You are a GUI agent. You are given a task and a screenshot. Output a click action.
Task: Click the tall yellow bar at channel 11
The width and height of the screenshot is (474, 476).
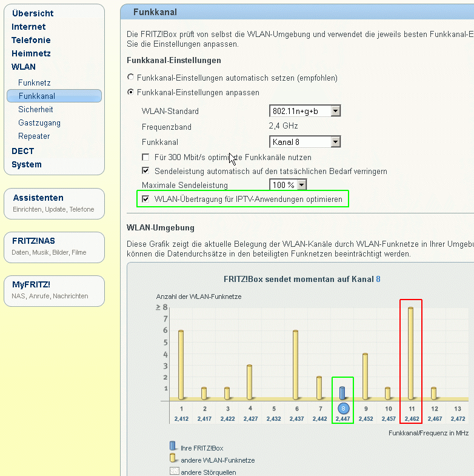point(411,354)
